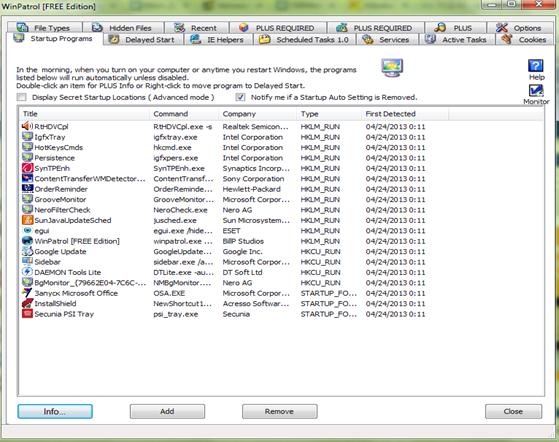Viewport: 559px width, 442px height.
Task: Switch to the File Types tab
Action: click(45, 27)
